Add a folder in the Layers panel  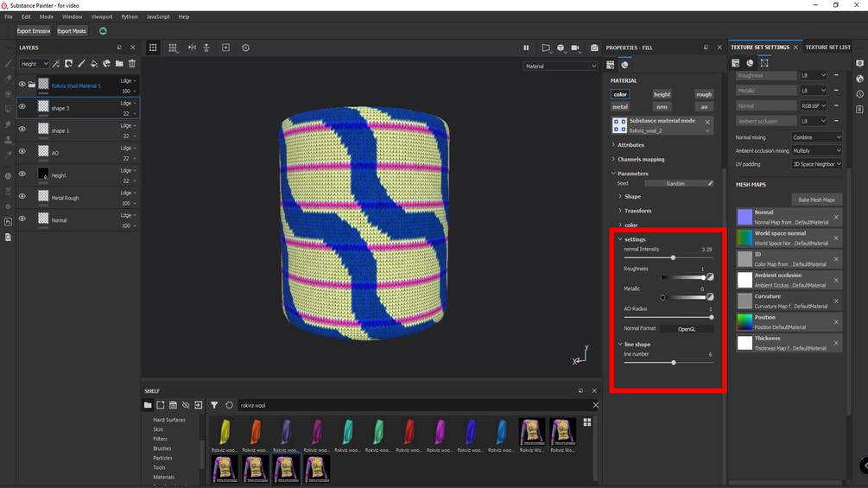119,64
